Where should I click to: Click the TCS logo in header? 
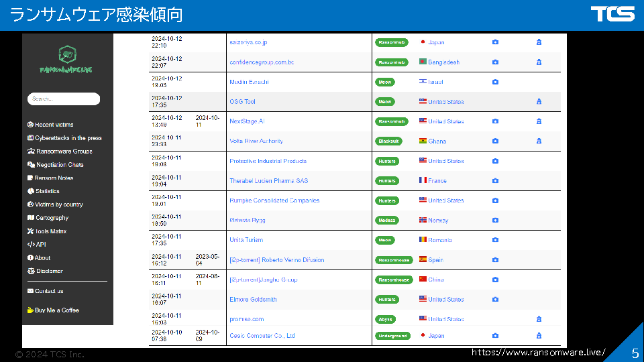click(x=612, y=14)
